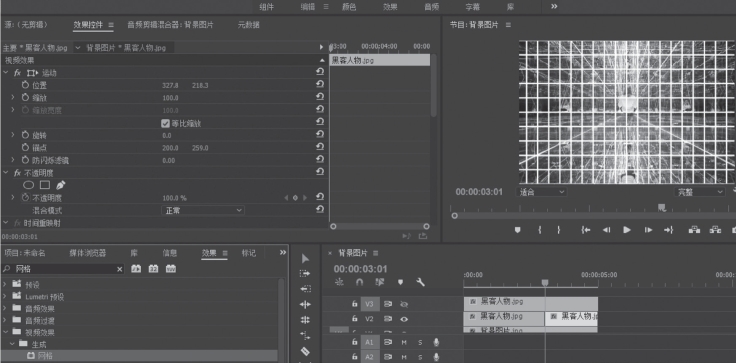Mark In point in program monitor
736x363 pixels.
coord(540,230)
